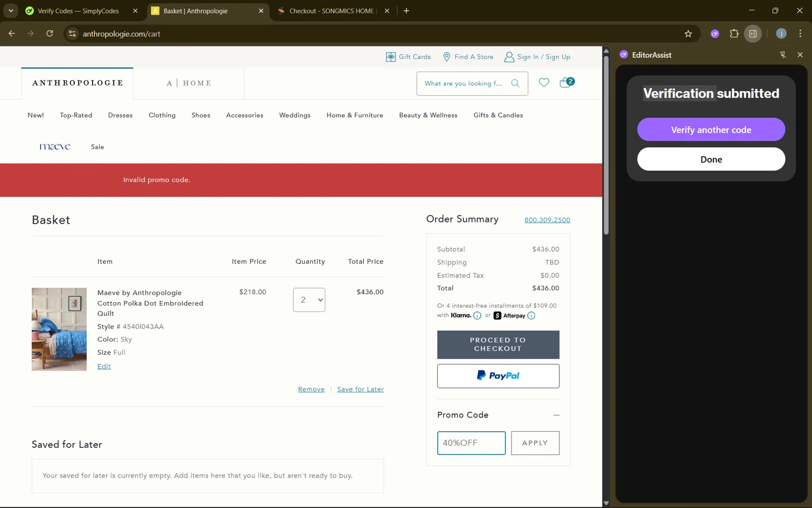Open a new browser tab

[x=407, y=11]
